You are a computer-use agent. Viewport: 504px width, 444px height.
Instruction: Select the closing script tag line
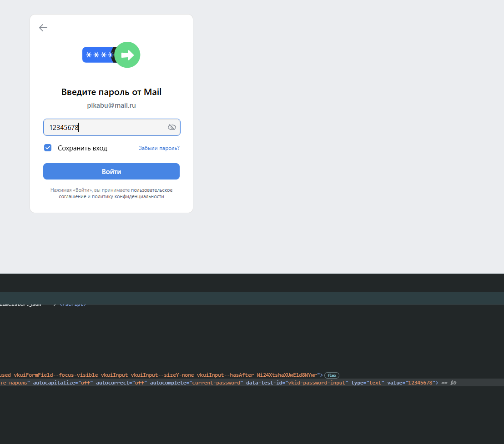point(73,304)
